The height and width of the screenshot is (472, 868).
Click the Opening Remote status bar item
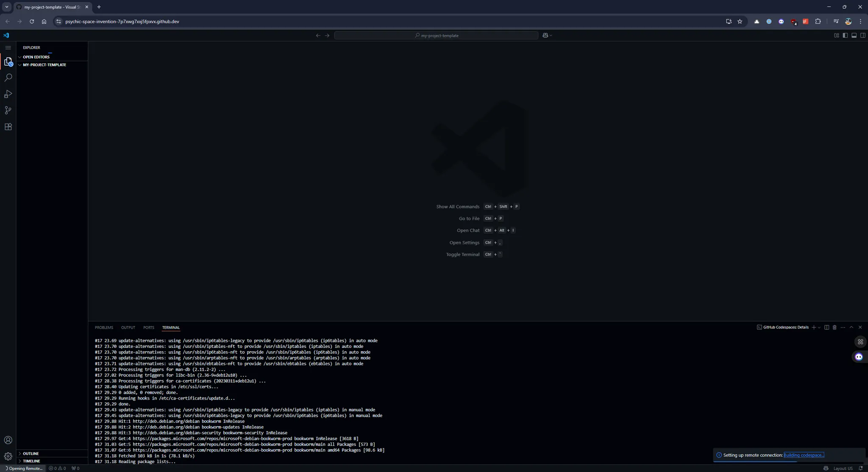click(24, 468)
